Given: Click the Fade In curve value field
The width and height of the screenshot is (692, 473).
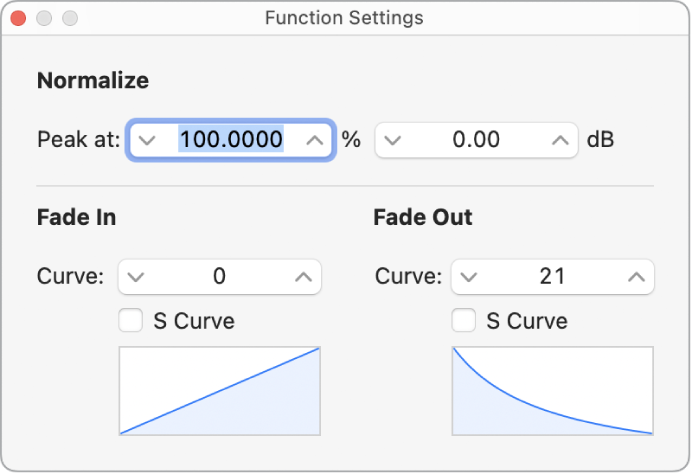Looking at the screenshot, I should pos(219,277).
